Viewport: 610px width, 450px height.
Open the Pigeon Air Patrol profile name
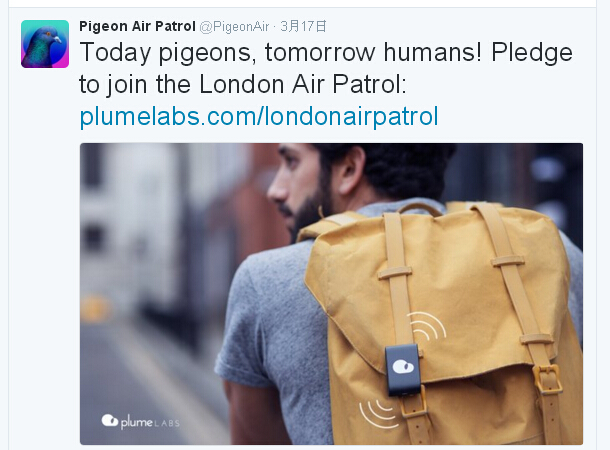coord(137,26)
